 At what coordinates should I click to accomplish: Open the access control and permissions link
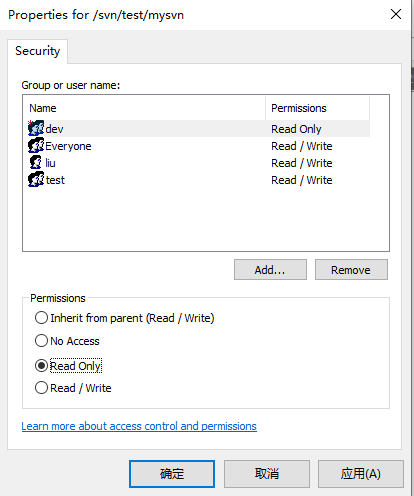[139, 426]
